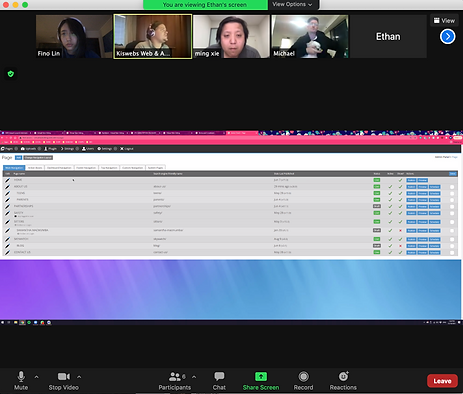Select the Main Navigation tab
The height and width of the screenshot is (394, 463).
coord(14,168)
